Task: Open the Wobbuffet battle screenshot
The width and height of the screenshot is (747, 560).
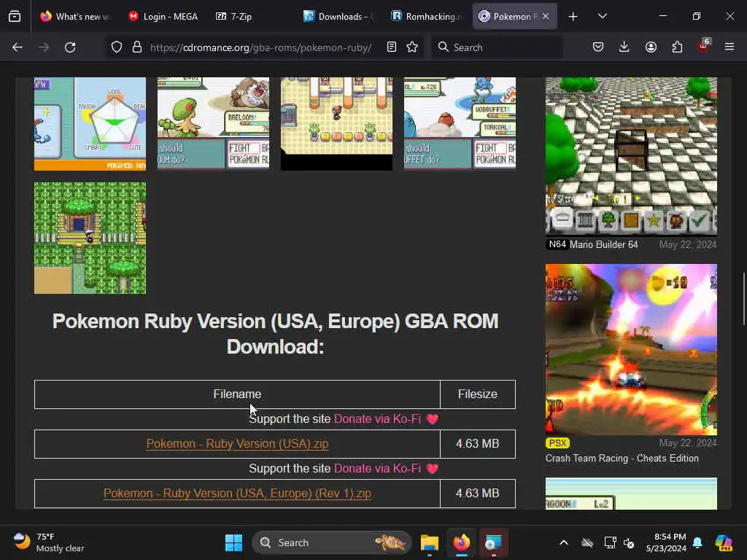Action: (460, 124)
